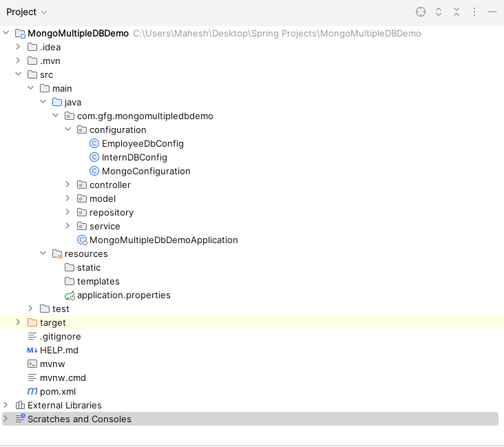Click the pom.xml Maven icon
The image size is (504, 447).
point(32,391)
